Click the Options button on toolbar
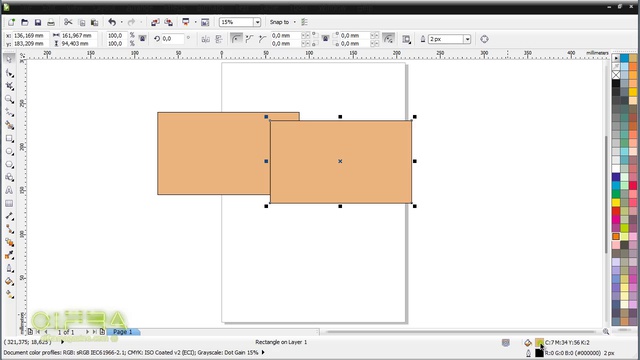 point(304,22)
